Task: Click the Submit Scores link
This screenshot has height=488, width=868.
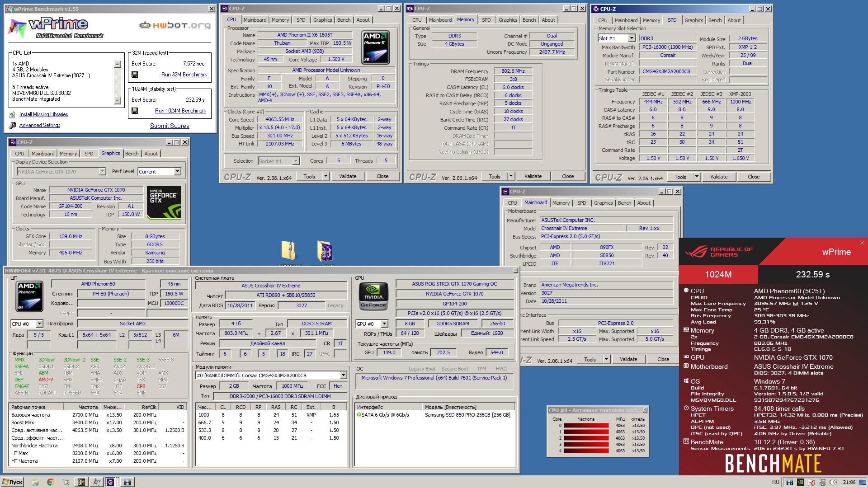Action: click(x=170, y=126)
